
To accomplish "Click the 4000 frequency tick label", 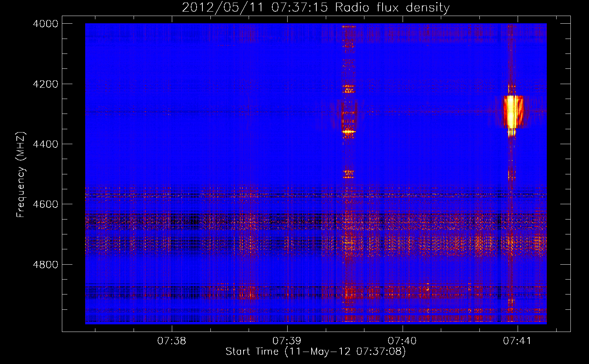I will coord(46,24).
